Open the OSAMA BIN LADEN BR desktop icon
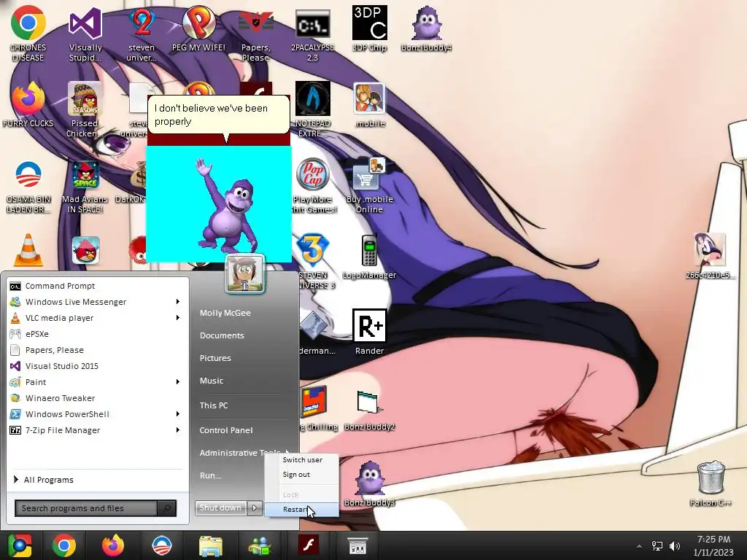This screenshot has width=747, height=560. pyautogui.click(x=28, y=186)
